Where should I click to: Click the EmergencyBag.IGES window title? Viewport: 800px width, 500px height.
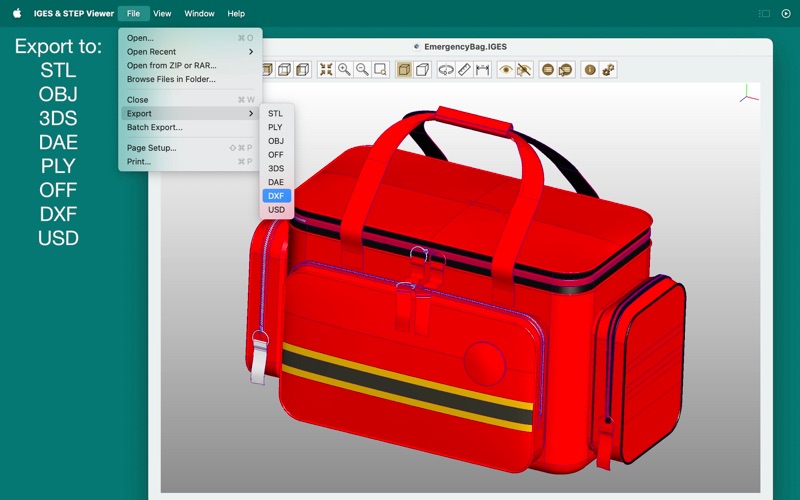click(x=465, y=46)
